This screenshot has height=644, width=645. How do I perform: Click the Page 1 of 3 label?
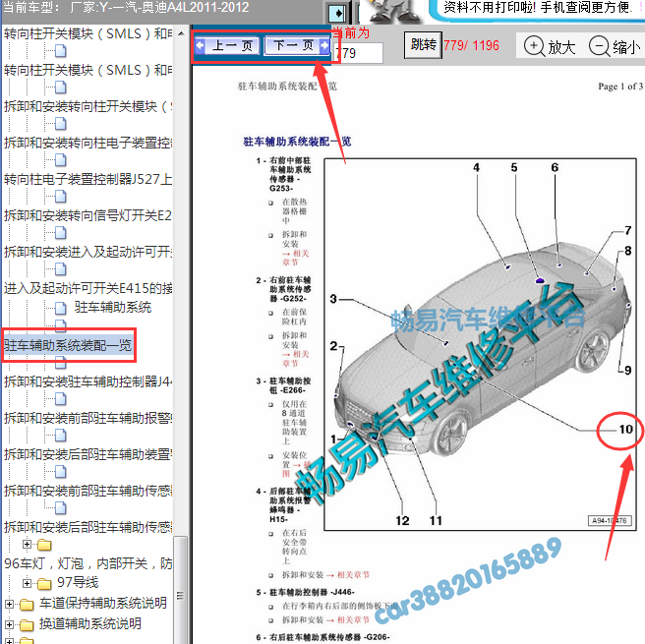(x=619, y=87)
